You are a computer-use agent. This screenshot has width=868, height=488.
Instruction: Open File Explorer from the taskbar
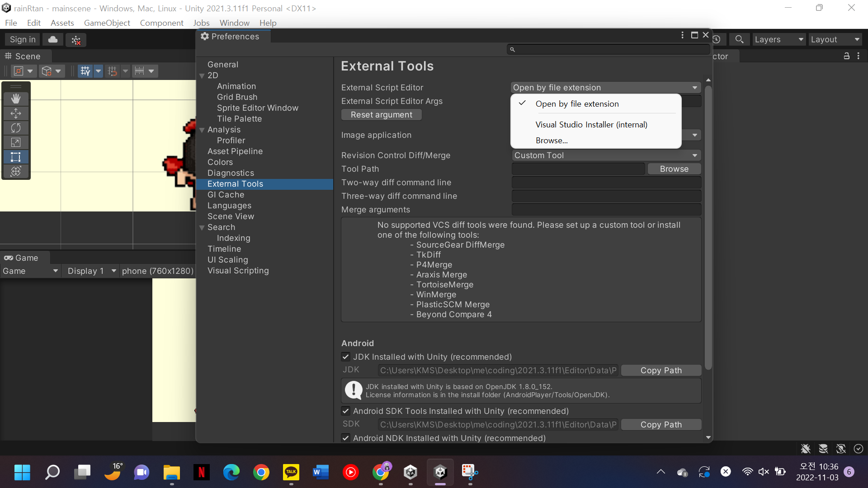coord(172,473)
